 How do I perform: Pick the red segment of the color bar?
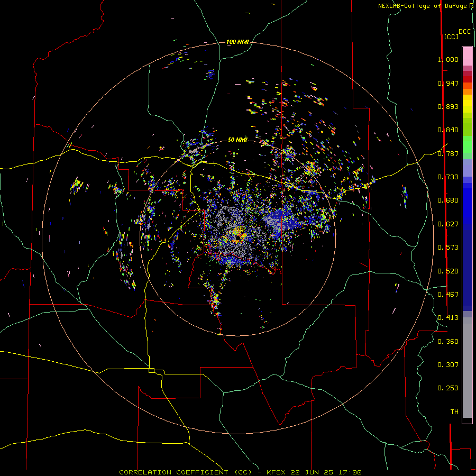point(467,79)
